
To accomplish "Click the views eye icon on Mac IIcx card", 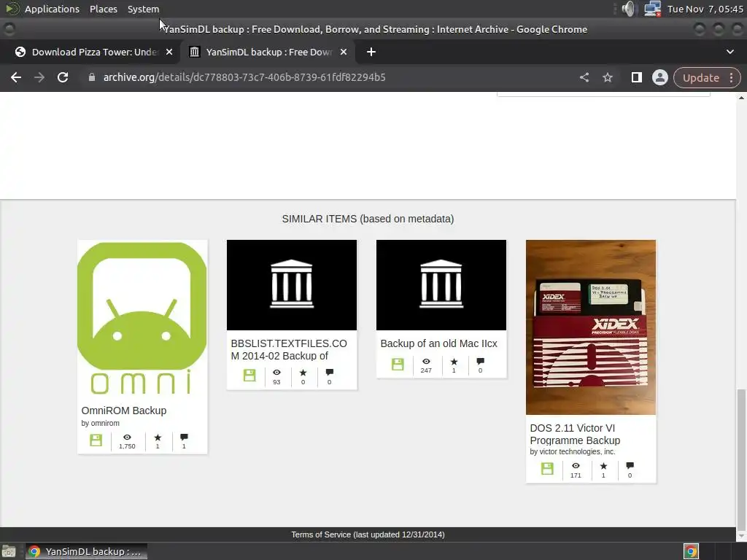I will coord(426,362).
